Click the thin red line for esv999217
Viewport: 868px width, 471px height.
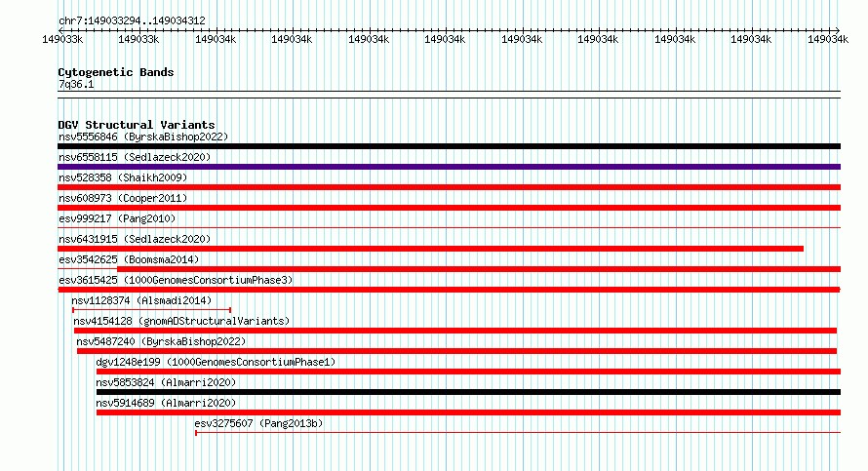tap(449, 227)
